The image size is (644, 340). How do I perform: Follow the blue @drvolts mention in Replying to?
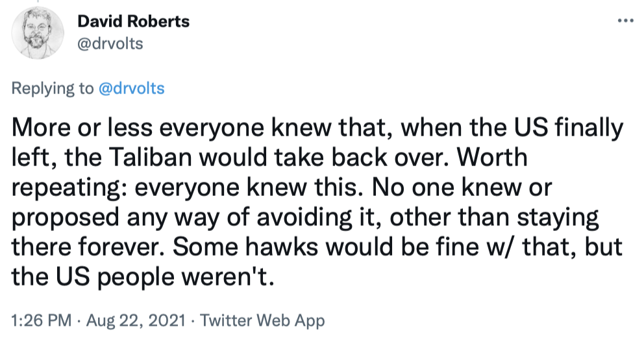click(x=130, y=88)
